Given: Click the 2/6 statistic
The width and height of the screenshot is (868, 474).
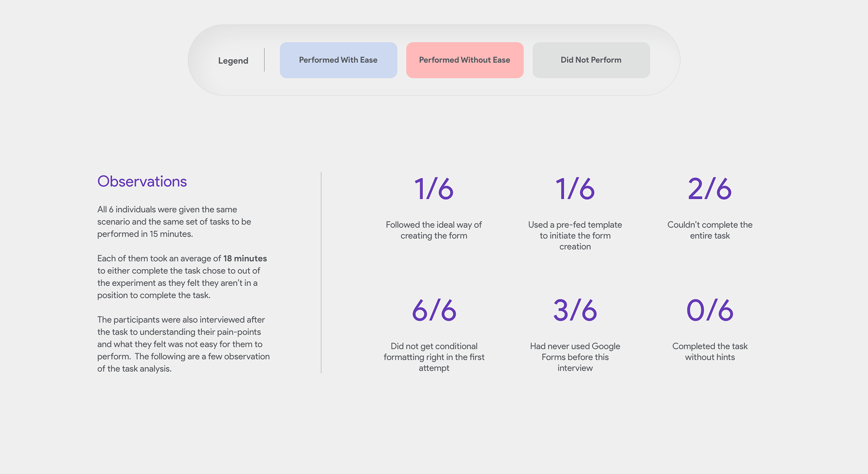Looking at the screenshot, I should click(x=709, y=188).
